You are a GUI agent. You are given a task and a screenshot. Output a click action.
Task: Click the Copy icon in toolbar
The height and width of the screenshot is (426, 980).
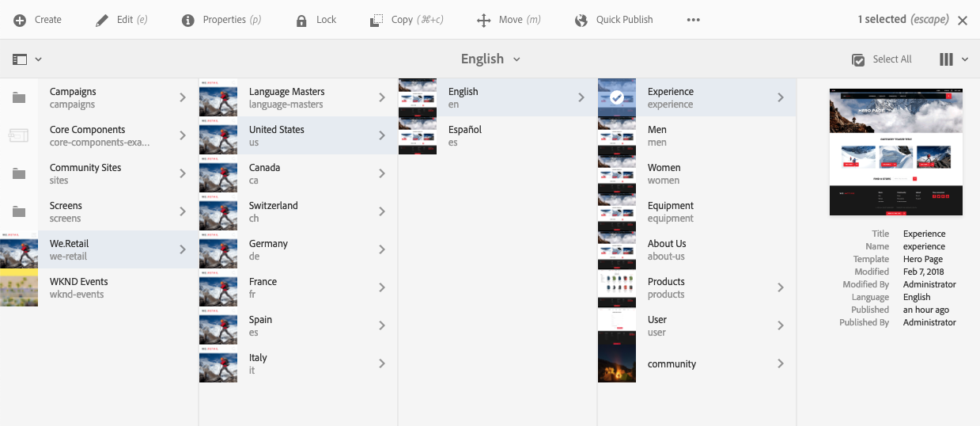coord(377,21)
